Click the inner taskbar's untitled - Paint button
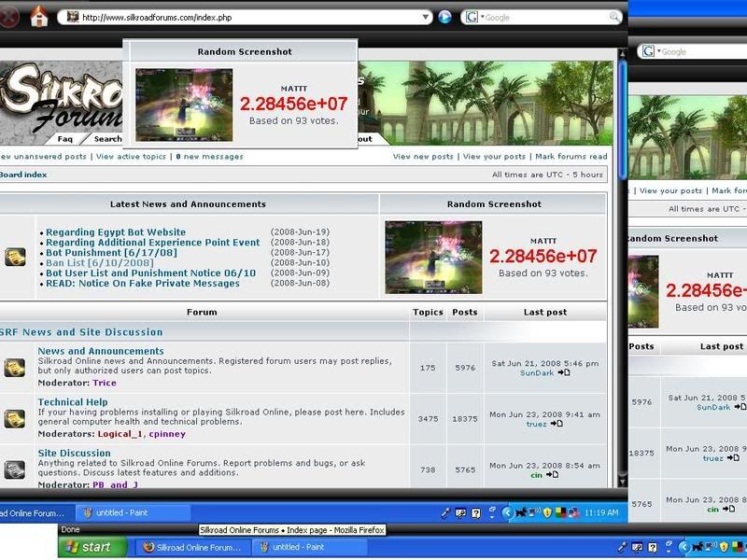 133,512
